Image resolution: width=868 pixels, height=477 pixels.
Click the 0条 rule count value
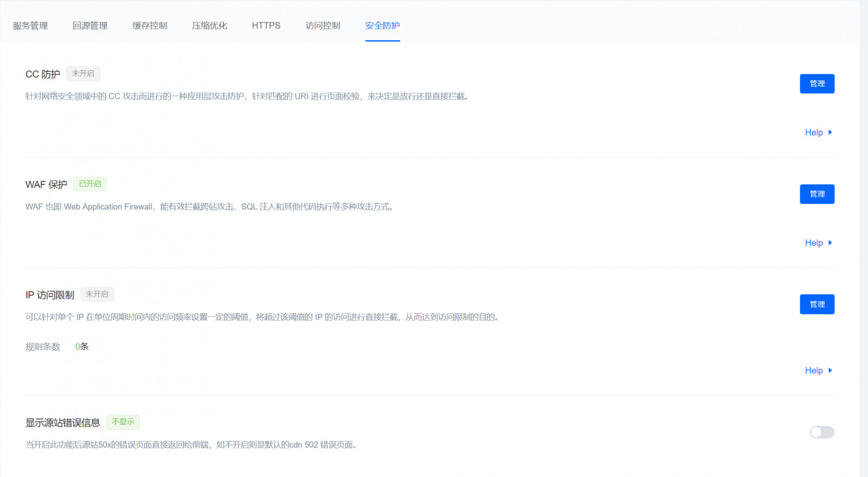click(82, 346)
